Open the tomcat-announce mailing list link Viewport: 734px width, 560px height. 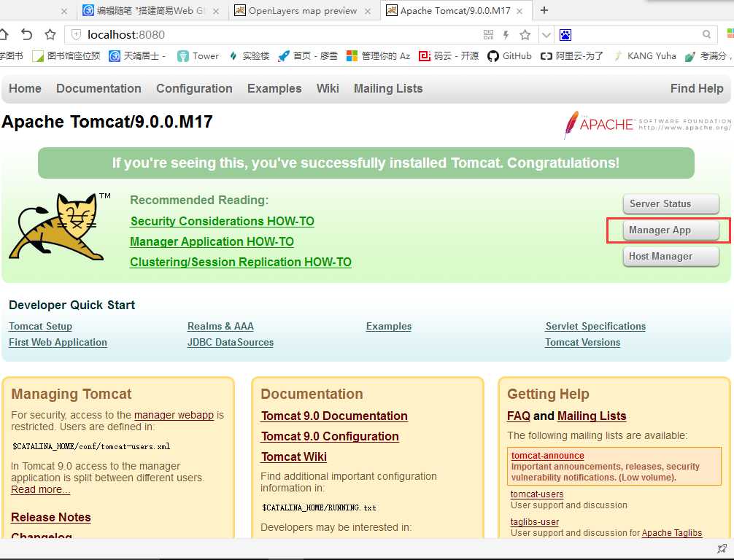point(548,455)
